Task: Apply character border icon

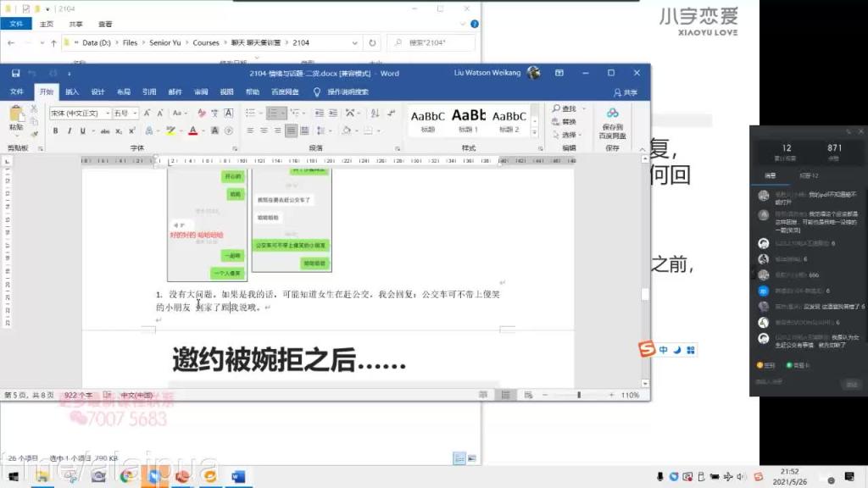Action: (228, 113)
